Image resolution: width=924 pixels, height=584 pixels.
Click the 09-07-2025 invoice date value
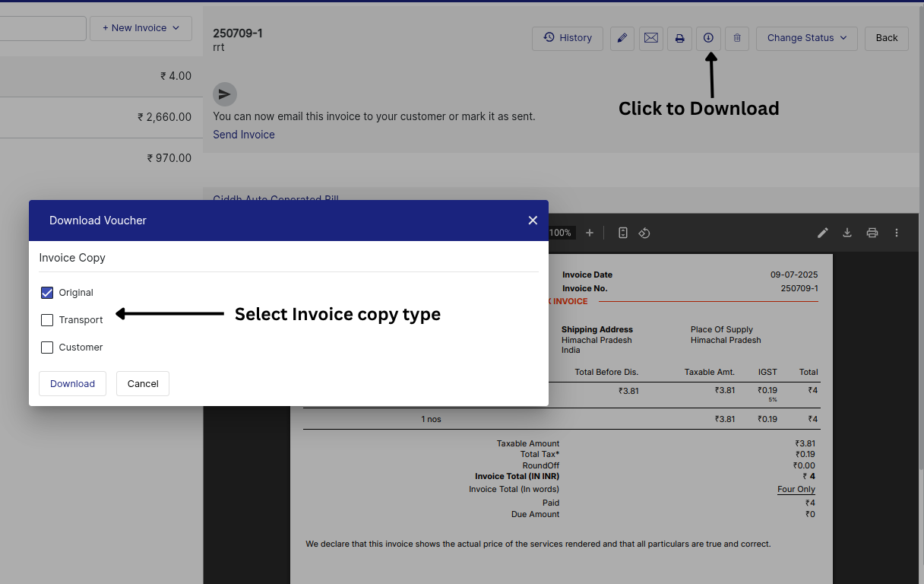[x=794, y=275]
